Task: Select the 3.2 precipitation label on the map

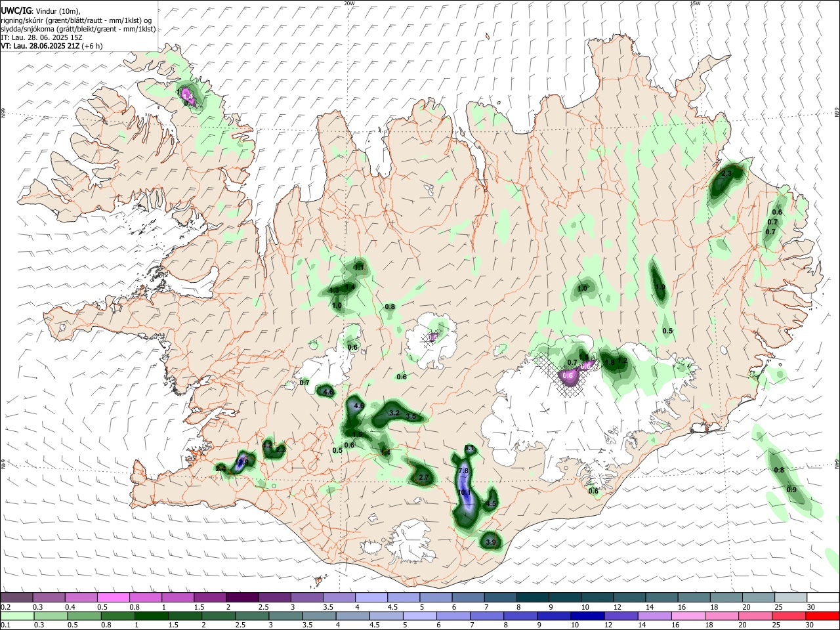Action: pos(394,413)
